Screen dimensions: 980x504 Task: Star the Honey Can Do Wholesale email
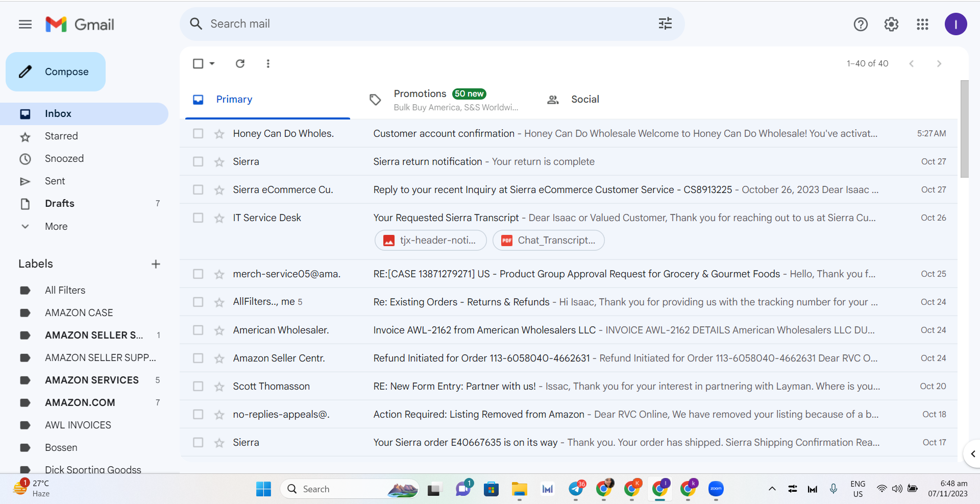(x=219, y=134)
